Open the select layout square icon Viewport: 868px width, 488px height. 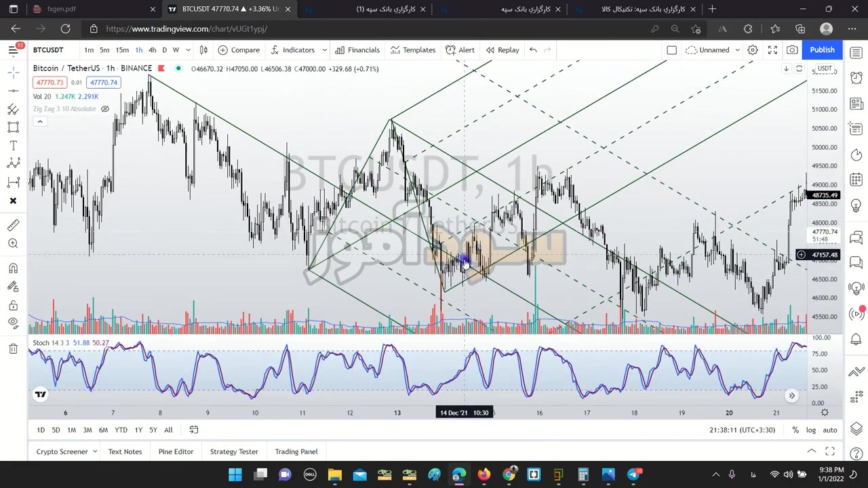[x=671, y=50]
